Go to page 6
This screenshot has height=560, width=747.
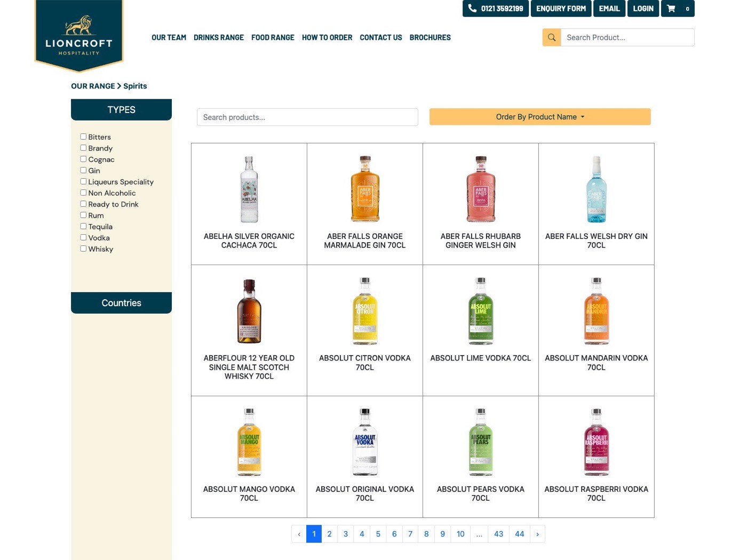click(394, 534)
